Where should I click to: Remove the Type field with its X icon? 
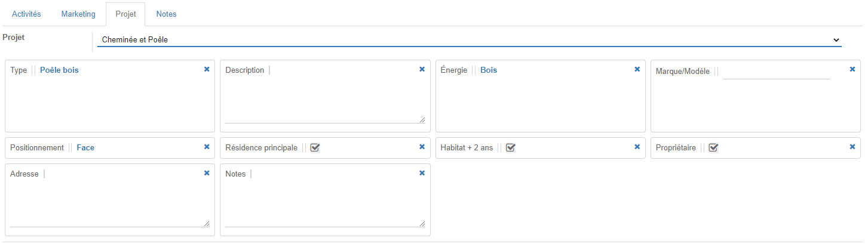(x=207, y=69)
